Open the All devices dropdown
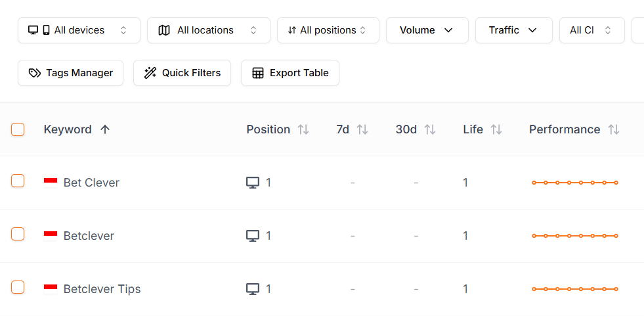Screen dimensions: 644x316 [79, 30]
